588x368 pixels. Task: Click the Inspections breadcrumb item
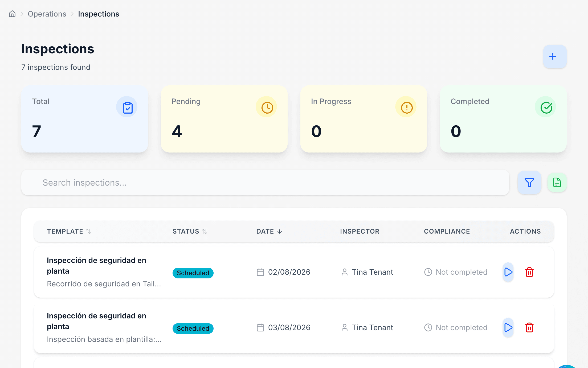(x=99, y=14)
